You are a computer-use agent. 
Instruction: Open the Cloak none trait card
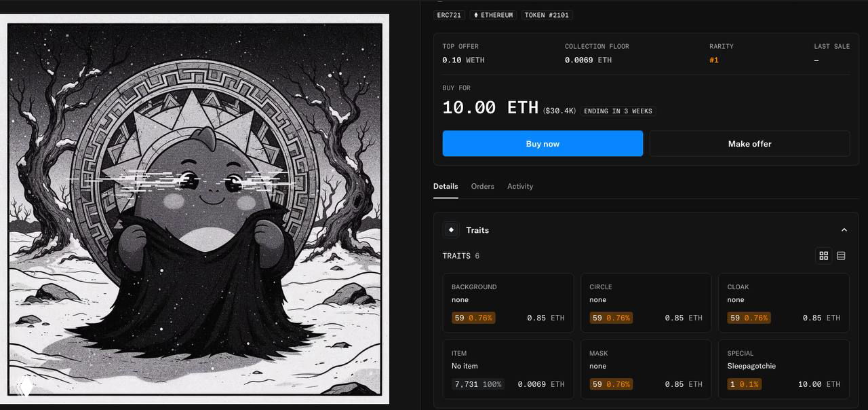(784, 303)
